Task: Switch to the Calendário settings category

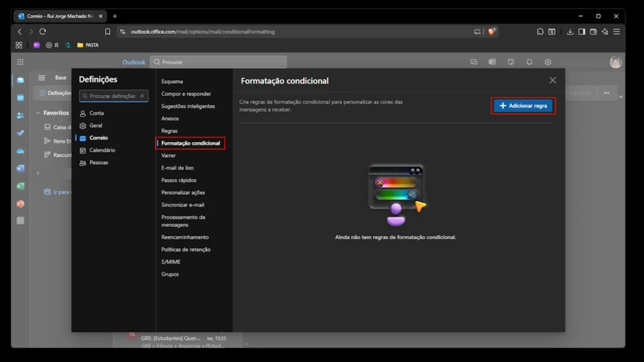Action: coord(102,150)
